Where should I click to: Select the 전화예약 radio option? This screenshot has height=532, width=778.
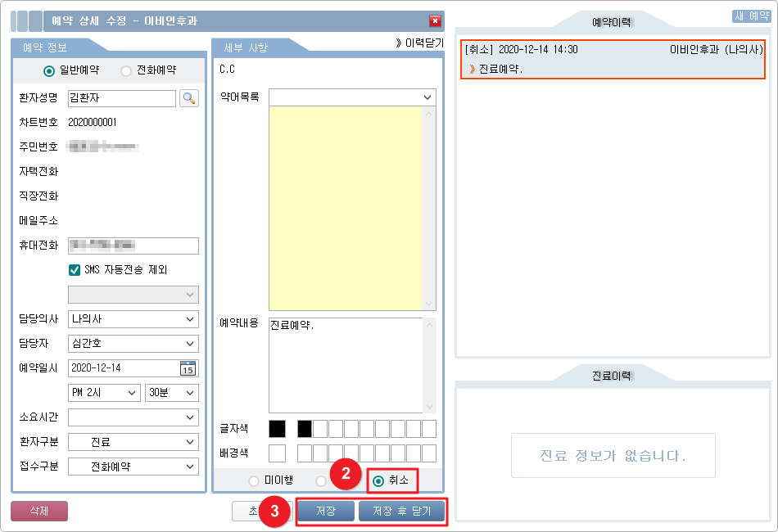[x=126, y=71]
